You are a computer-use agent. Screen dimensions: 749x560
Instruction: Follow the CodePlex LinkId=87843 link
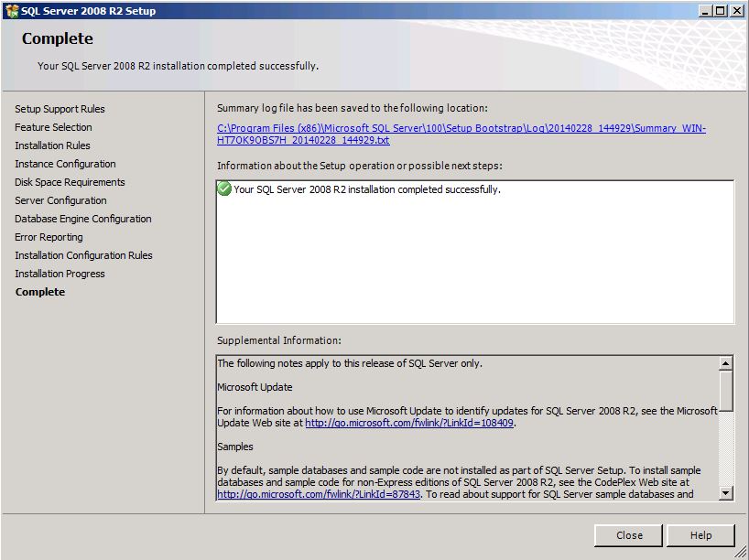[318, 494]
